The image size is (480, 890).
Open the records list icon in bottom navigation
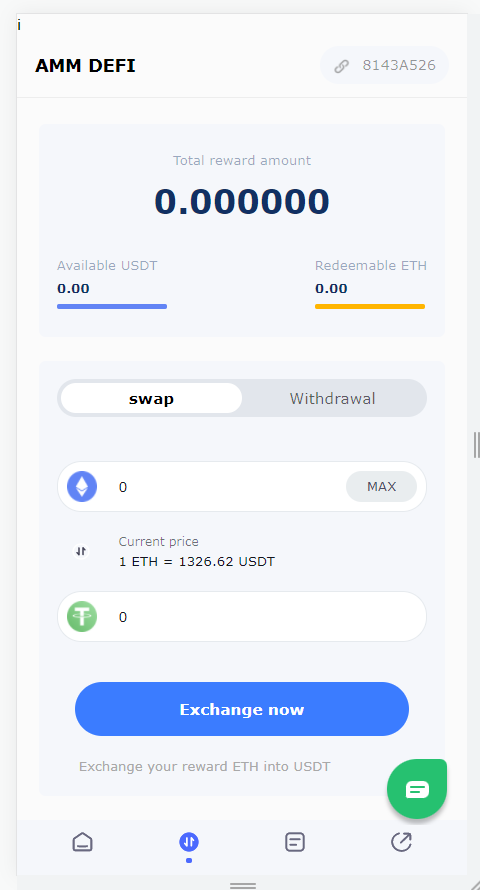click(294, 842)
